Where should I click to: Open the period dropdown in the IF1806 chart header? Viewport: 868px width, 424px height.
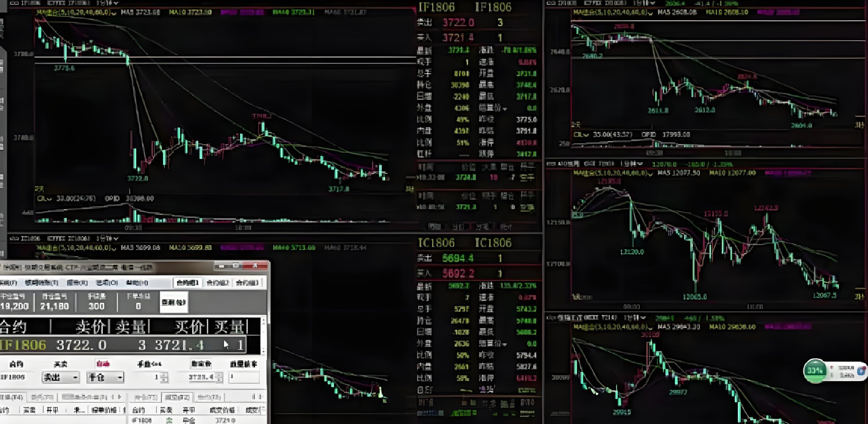coord(116,3)
